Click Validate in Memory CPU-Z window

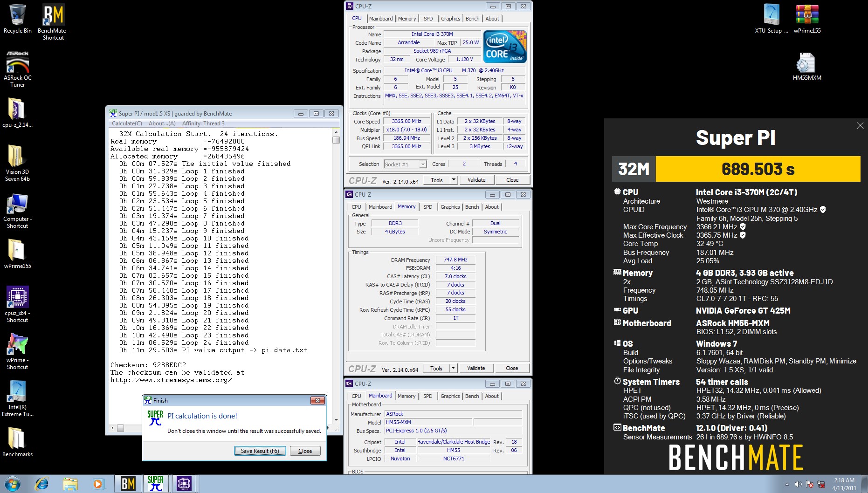click(476, 368)
